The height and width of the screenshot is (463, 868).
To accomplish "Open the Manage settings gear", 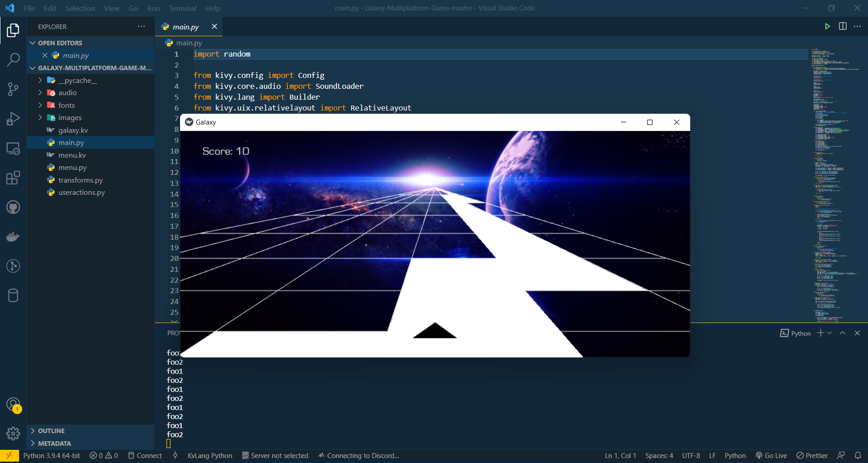I will click(x=13, y=434).
